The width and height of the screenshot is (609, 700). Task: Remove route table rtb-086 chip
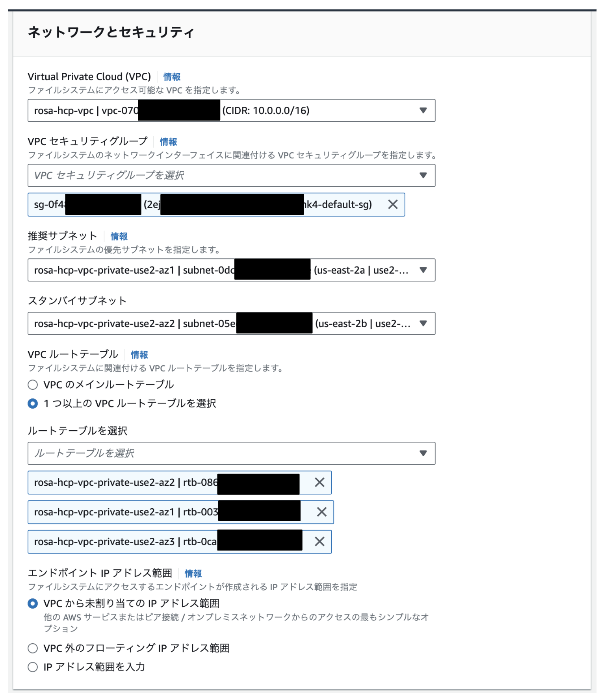point(319,482)
